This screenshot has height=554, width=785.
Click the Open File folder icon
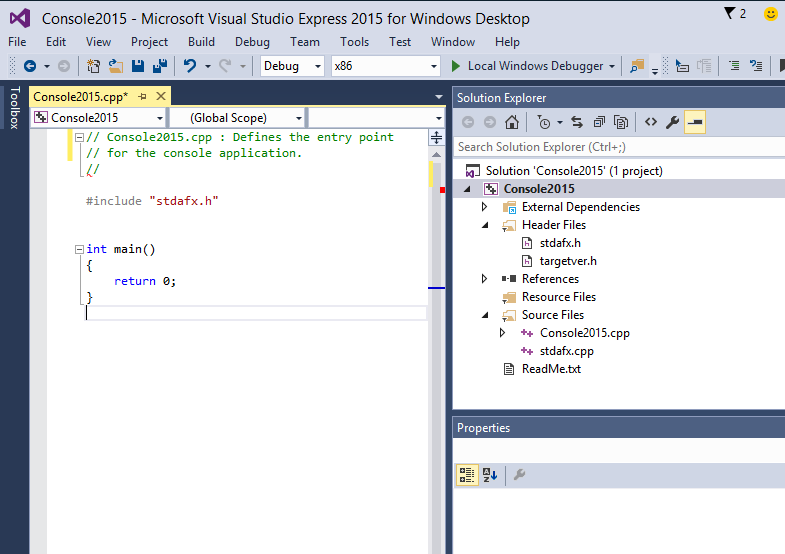pyautogui.click(x=116, y=66)
